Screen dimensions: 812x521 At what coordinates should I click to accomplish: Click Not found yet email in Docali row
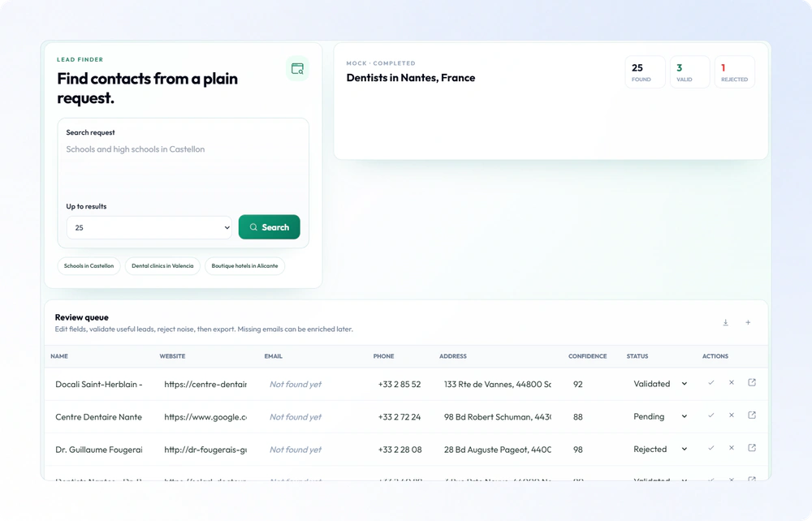tap(296, 385)
